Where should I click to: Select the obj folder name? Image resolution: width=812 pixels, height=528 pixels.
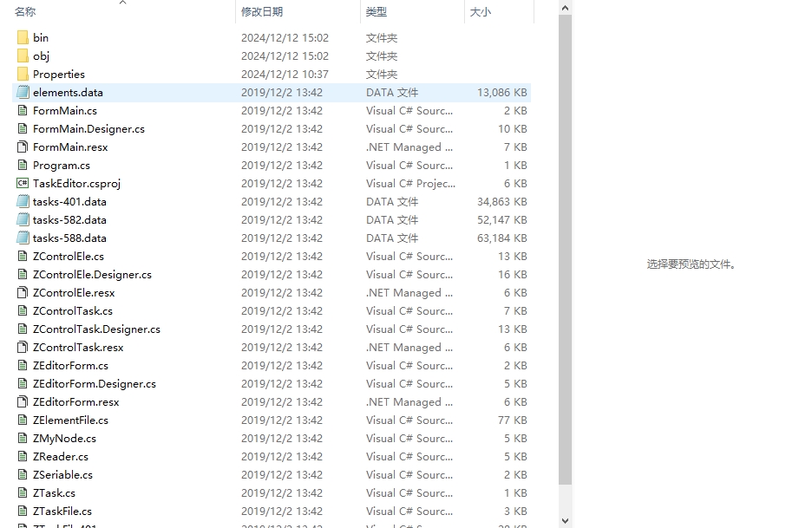click(41, 55)
